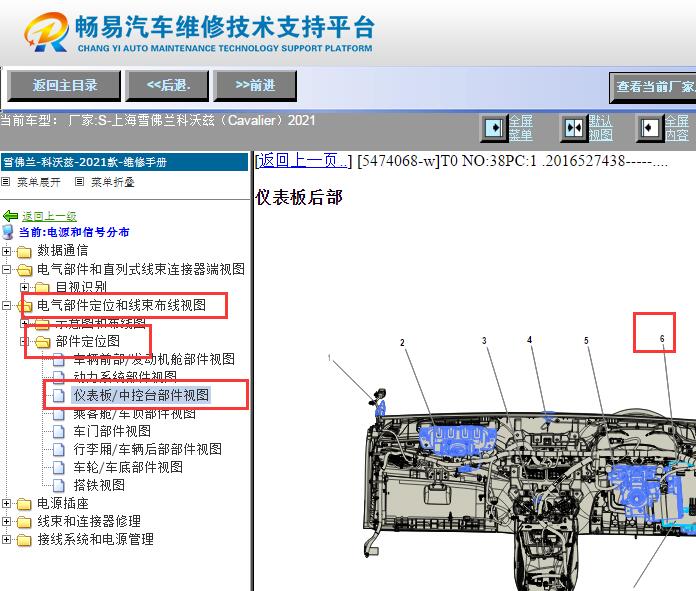
Task: Open the 查看当前厂家 button
Action: 653,87
